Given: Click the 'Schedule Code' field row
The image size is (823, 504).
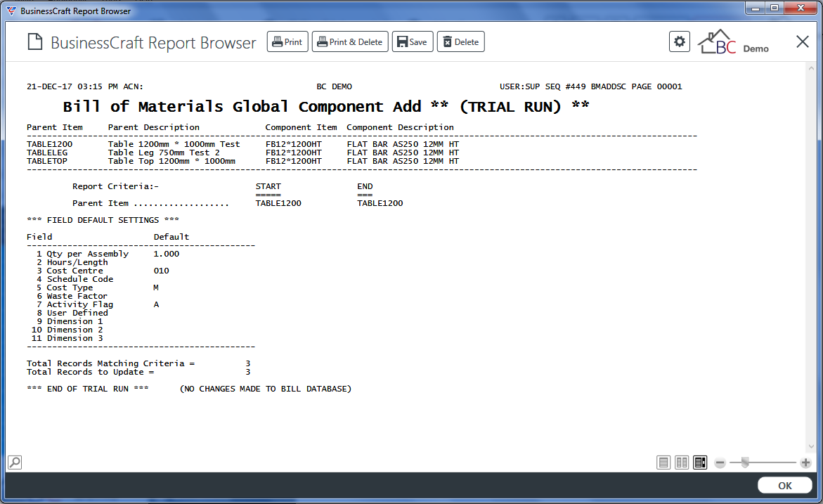Looking at the screenshot, I should point(75,279).
